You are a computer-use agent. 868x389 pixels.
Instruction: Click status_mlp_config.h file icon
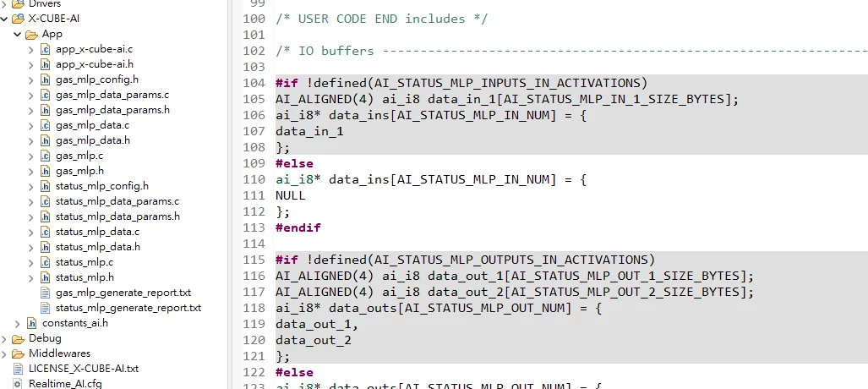[46, 186]
